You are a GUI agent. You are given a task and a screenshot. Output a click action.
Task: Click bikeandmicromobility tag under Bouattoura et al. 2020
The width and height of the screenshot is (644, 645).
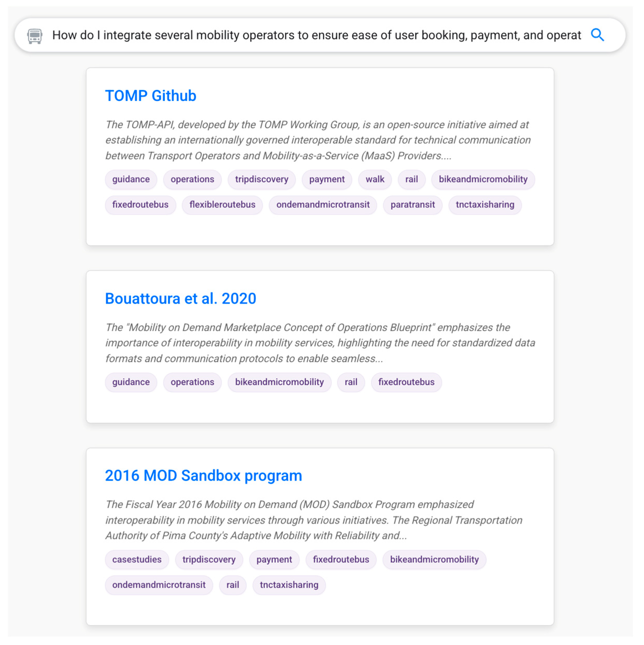(279, 382)
